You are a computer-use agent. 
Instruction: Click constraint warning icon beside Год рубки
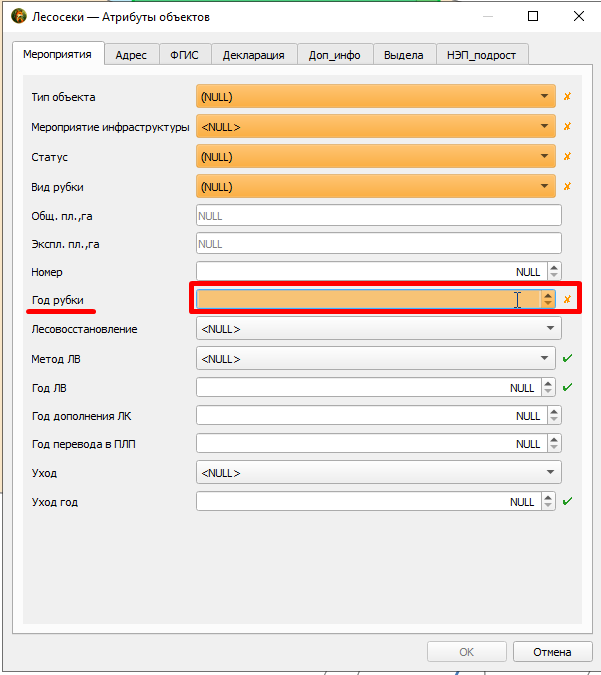tap(567, 299)
